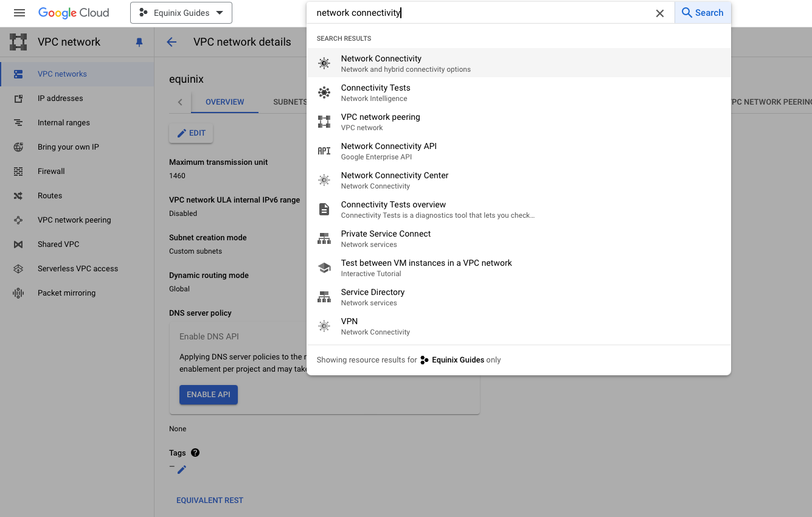Screen dimensions: 812x517
Task: Open Packet mirroring in the sidebar
Action: 77,293
